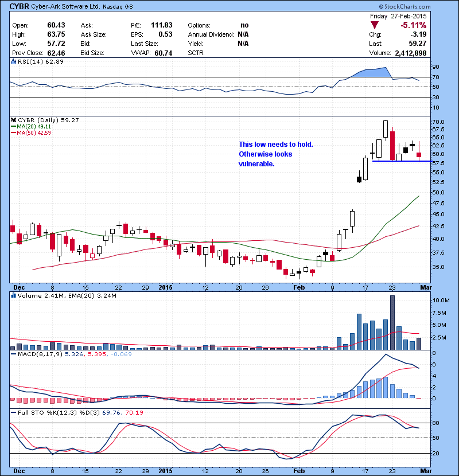Click the MACD histogram value -0.069
Viewport: 459px width, 476px height.
coord(121,354)
